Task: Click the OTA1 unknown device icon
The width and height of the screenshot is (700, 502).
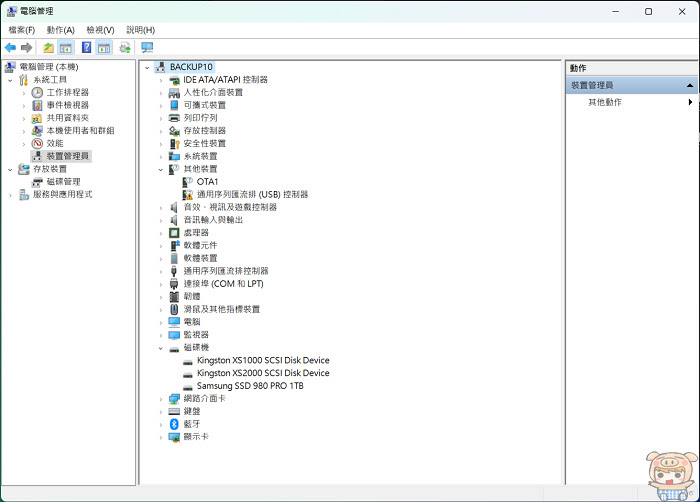Action: [188, 182]
